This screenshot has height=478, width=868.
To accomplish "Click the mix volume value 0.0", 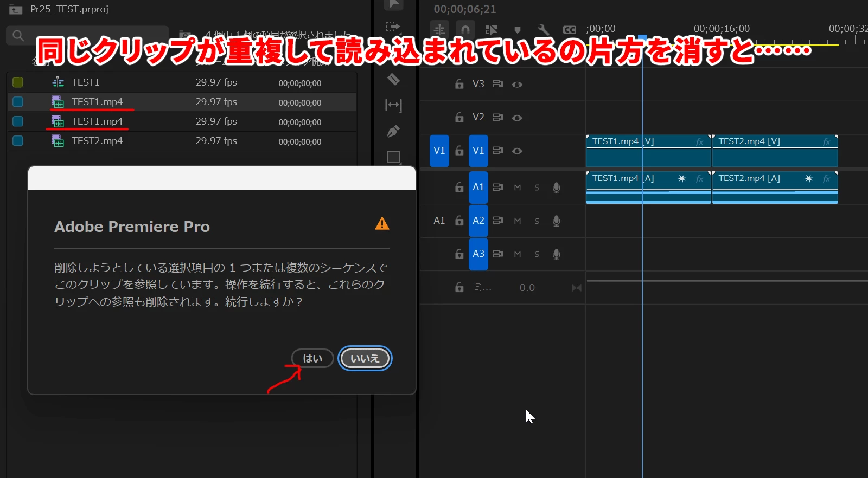I will click(527, 288).
